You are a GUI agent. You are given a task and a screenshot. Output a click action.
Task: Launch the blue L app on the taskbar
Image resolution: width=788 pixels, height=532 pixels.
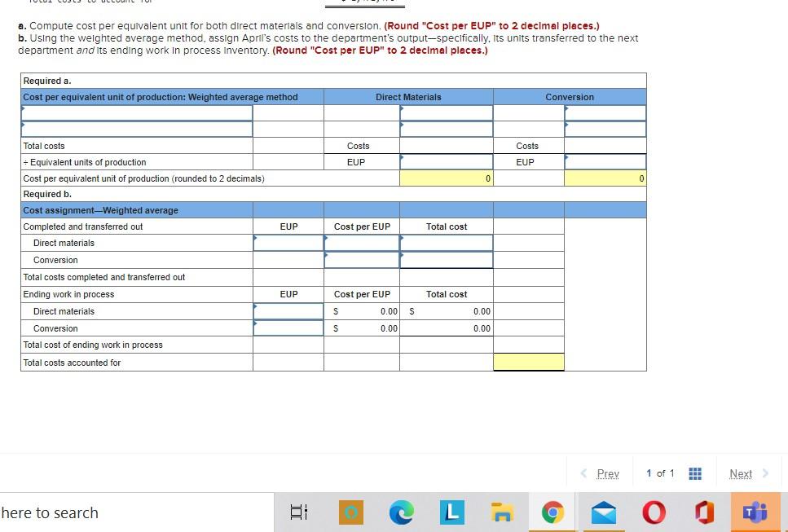click(451, 512)
